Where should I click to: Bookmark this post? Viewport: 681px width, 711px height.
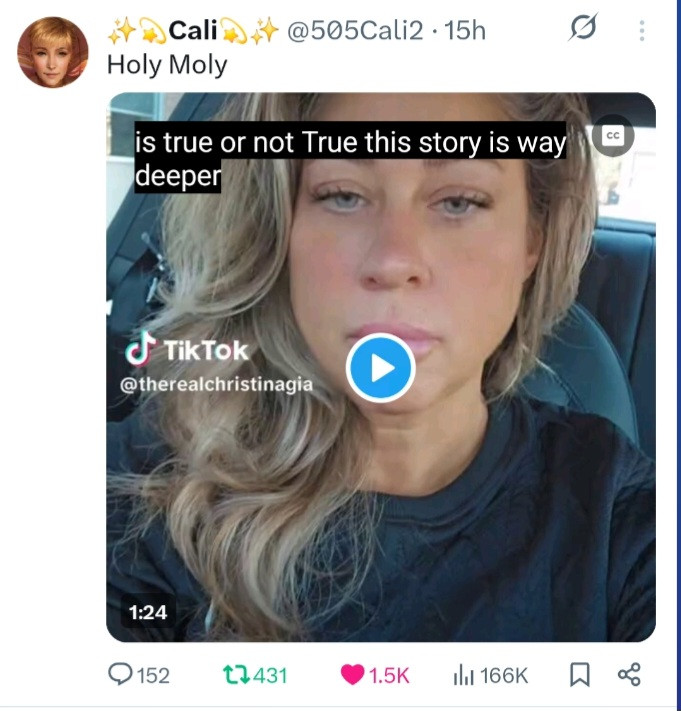579,675
